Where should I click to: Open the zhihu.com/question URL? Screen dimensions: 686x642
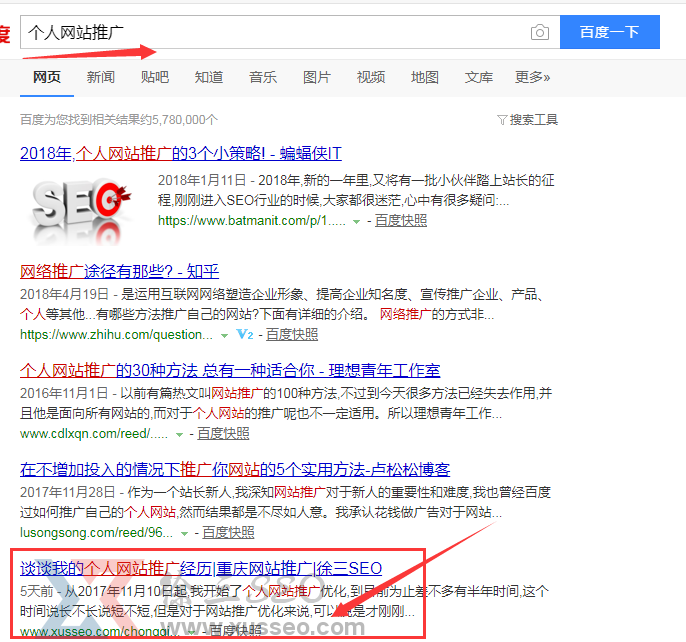pyautogui.click(x=116, y=335)
